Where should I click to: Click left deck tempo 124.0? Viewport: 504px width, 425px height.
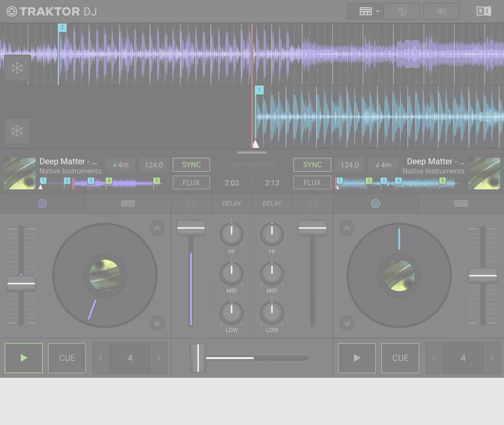pyautogui.click(x=154, y=165)
